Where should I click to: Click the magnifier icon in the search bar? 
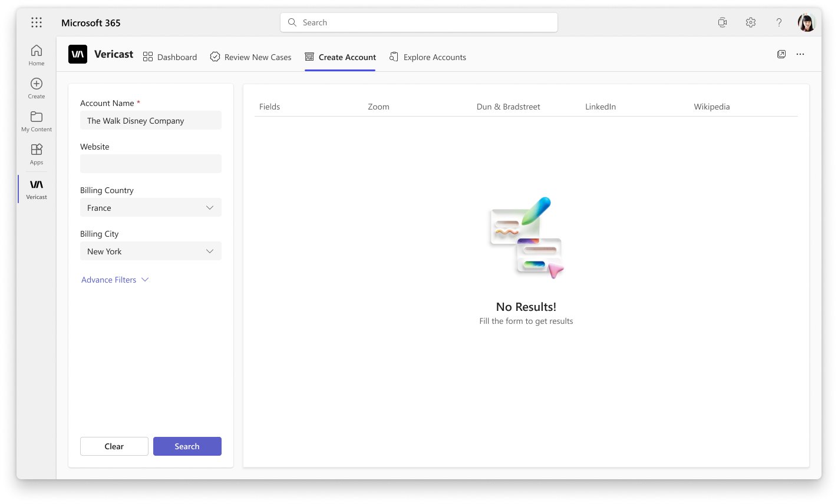pos(292,22)
